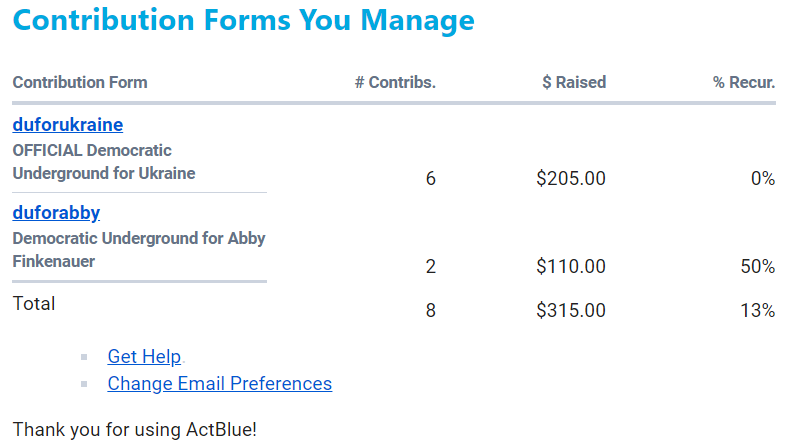Click the Contribution Forms You Manage heading

pyautogui.click(x=243, y=21)
